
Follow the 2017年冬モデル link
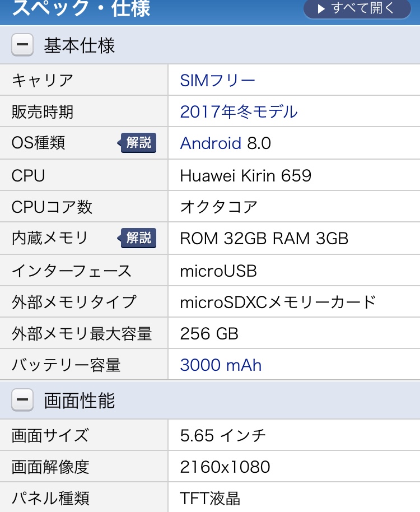[239, 112]
